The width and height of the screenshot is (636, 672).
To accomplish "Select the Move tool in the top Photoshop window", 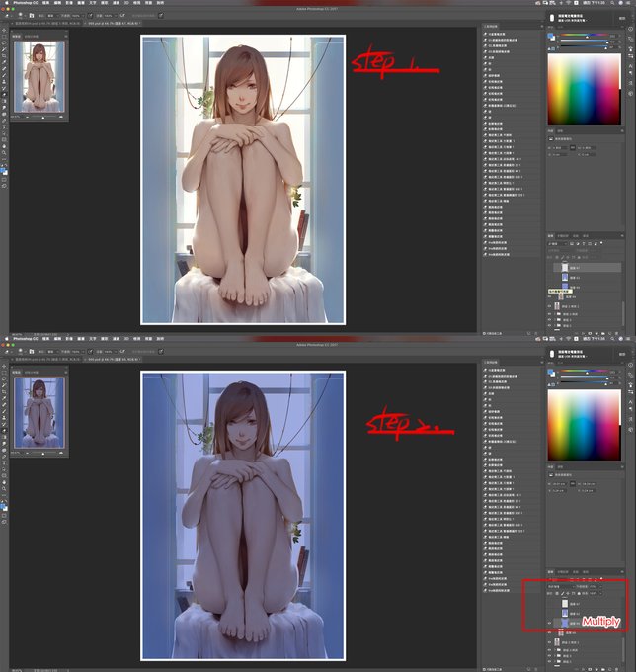I will tap(4, 31).
